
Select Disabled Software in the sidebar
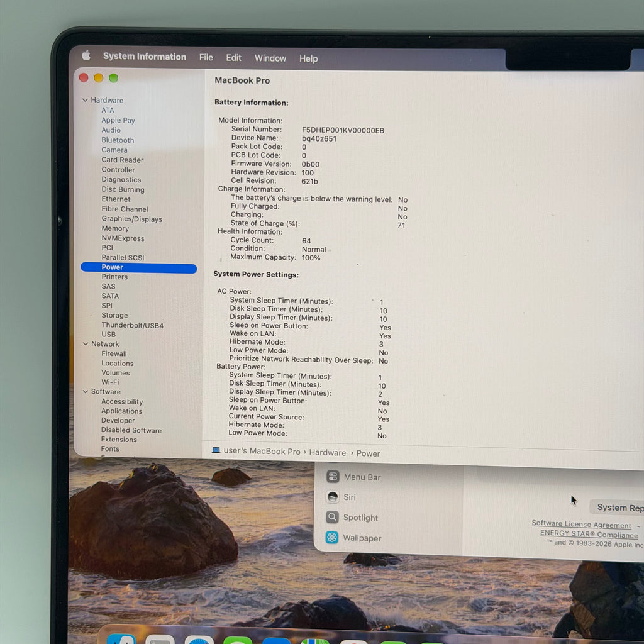point(131,430)
